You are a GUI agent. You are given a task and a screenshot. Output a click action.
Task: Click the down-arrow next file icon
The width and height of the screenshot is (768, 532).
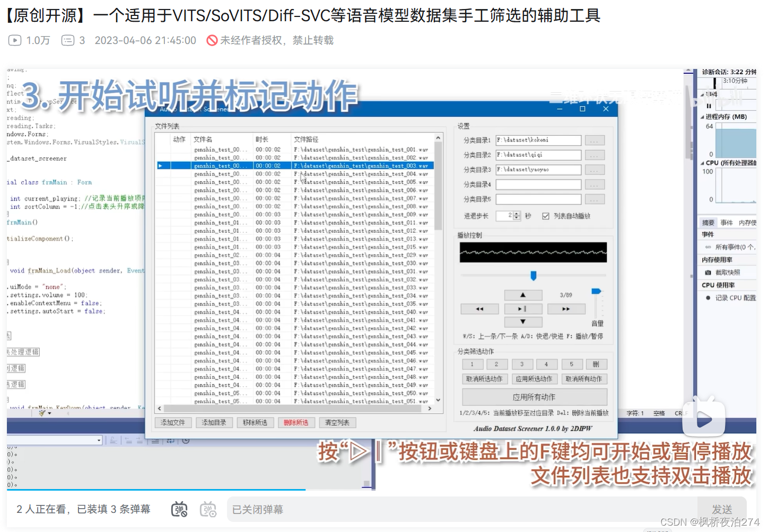coord(523,321)
